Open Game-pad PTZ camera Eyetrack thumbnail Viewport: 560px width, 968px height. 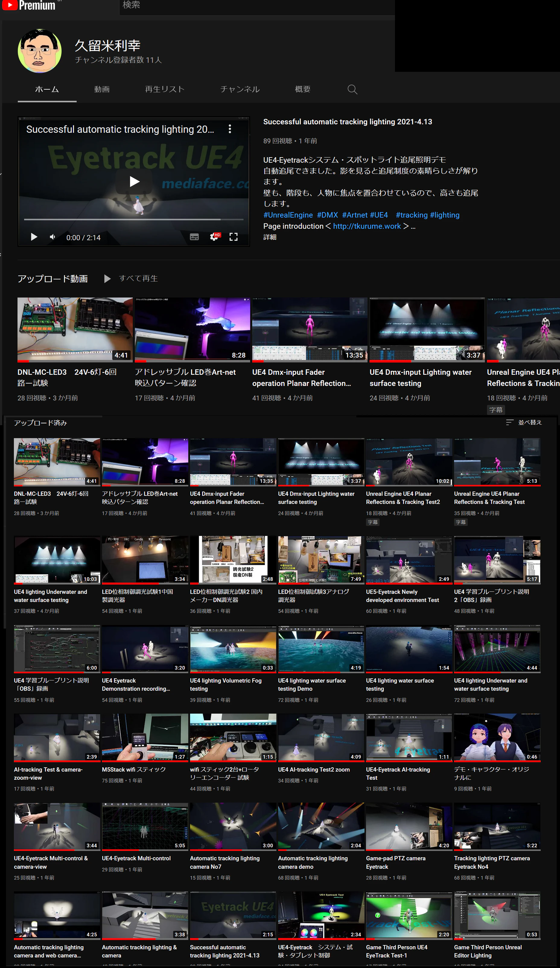coord(409,826)
